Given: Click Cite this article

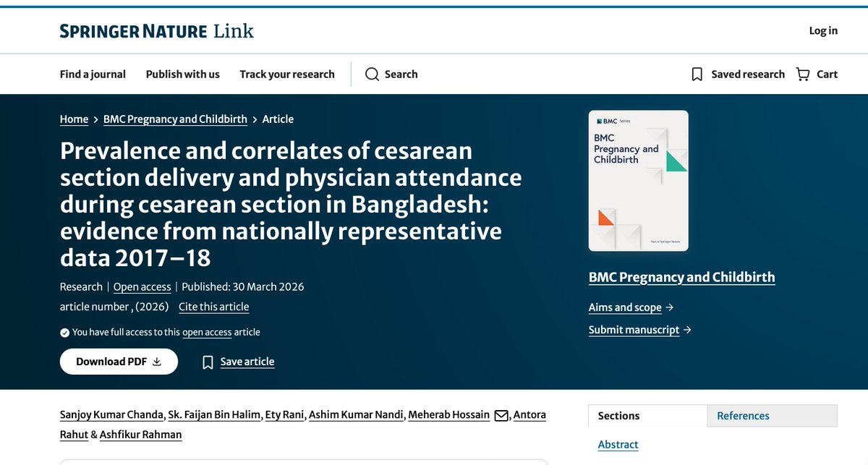Looking at the screenshot, I should click(x=214, y=307).
